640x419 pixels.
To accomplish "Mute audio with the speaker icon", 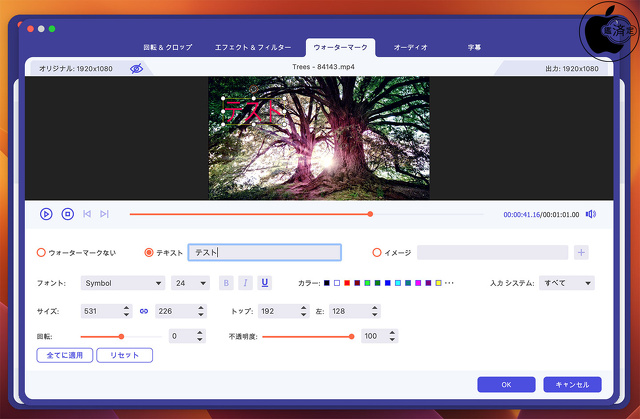I will (x=591, y=214).
